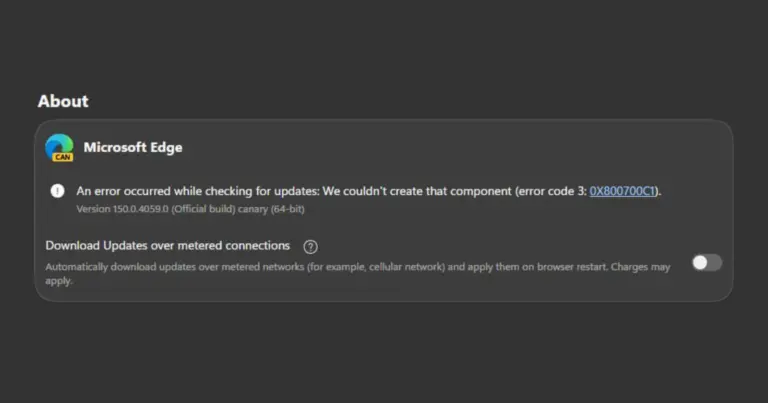
Task: Select the Version 150.0.4059.0 text
Action: coord(190,209)
